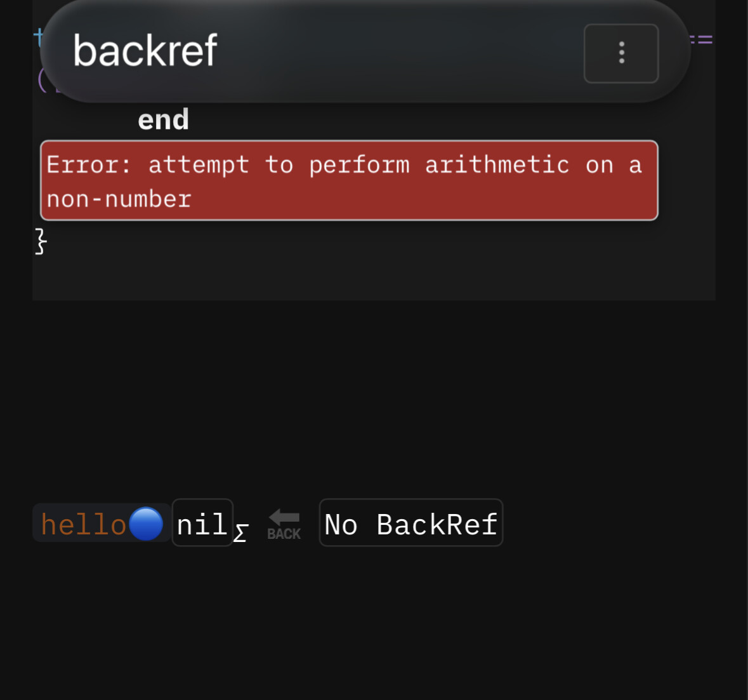Tap the backref page title
This screenshot has width=748, height=700.
[145, 51]
